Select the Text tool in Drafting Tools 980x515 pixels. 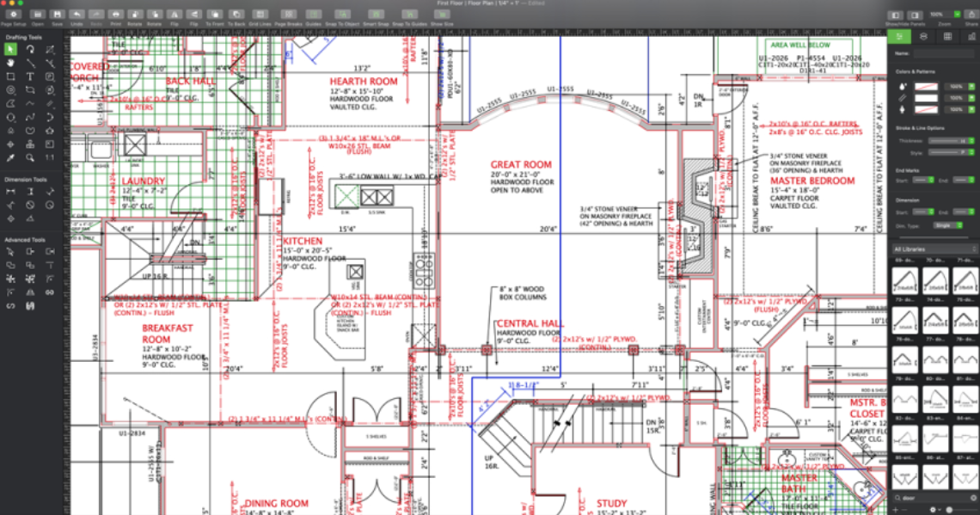(x=30, y=77)
